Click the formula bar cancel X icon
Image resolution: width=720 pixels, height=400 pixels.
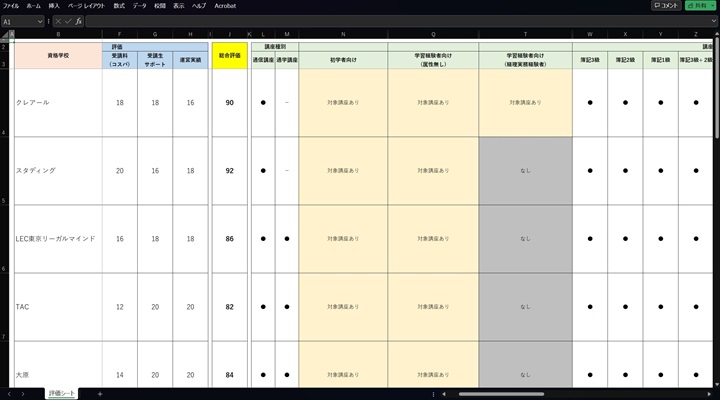pyautogui.click(x=58, y=21)
